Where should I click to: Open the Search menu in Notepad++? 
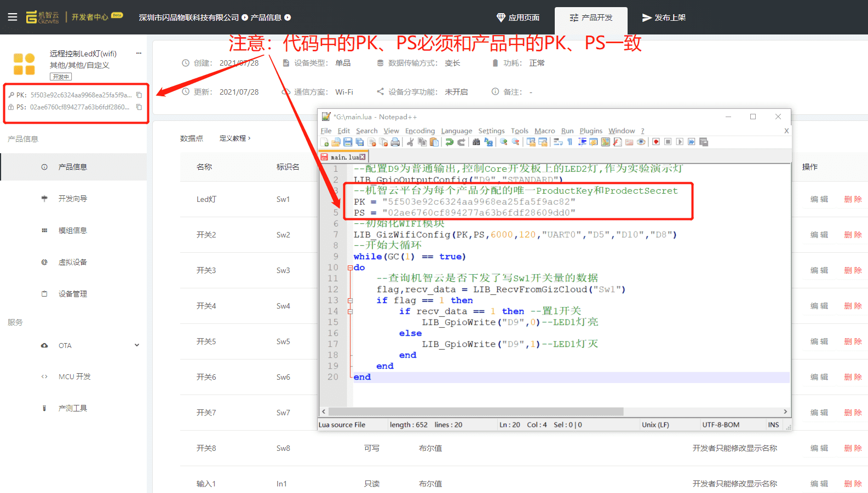tap(367, 131)
